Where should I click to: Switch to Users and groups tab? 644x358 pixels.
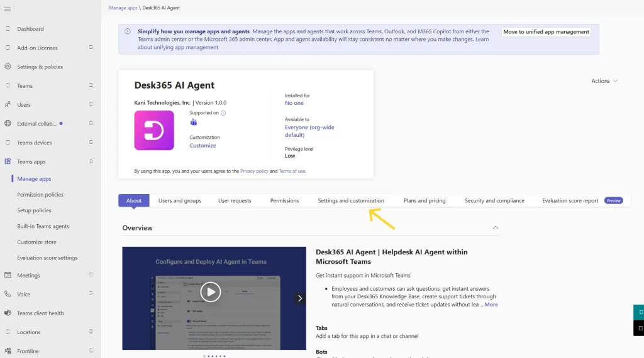coord(180,200)
